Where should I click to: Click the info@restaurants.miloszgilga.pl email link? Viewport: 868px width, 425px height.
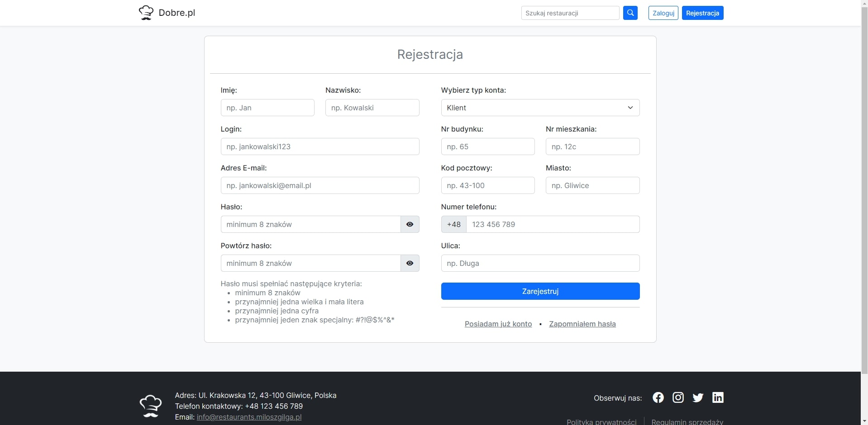[249, 417]
